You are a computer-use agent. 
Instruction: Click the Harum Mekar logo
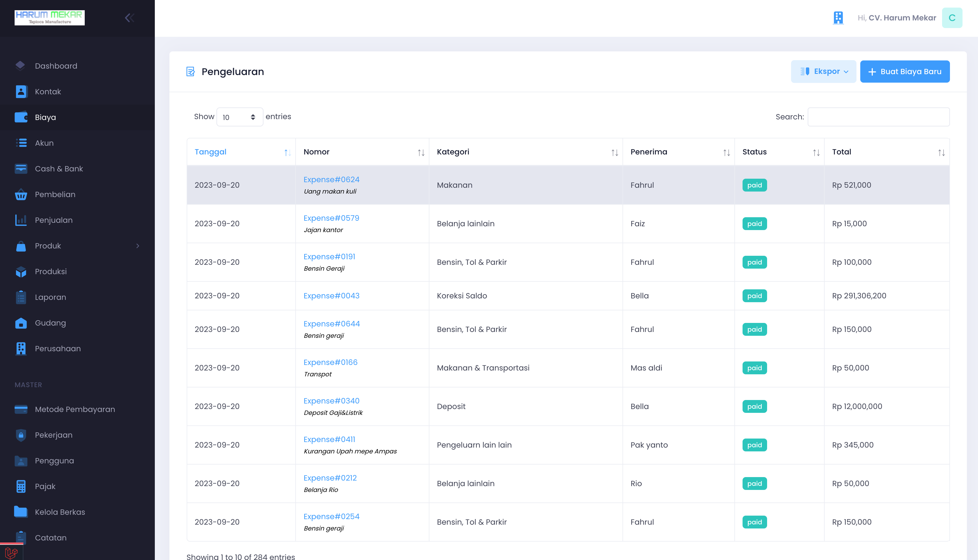click(49, 18)
